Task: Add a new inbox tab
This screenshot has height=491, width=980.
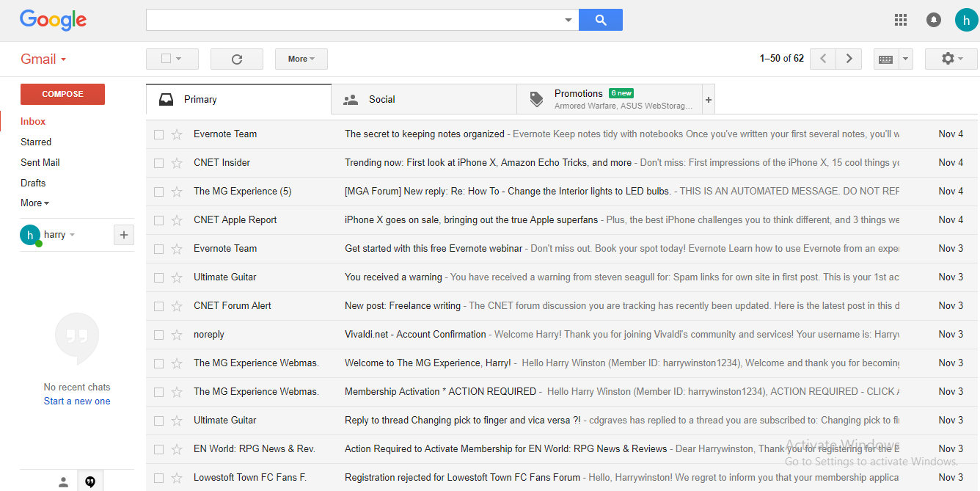Action: [709, 99]
